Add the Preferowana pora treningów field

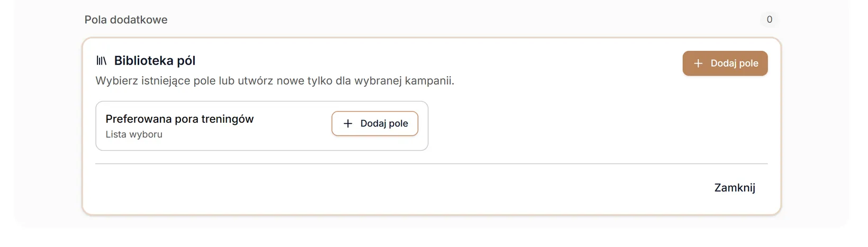[x=375, y=124]
